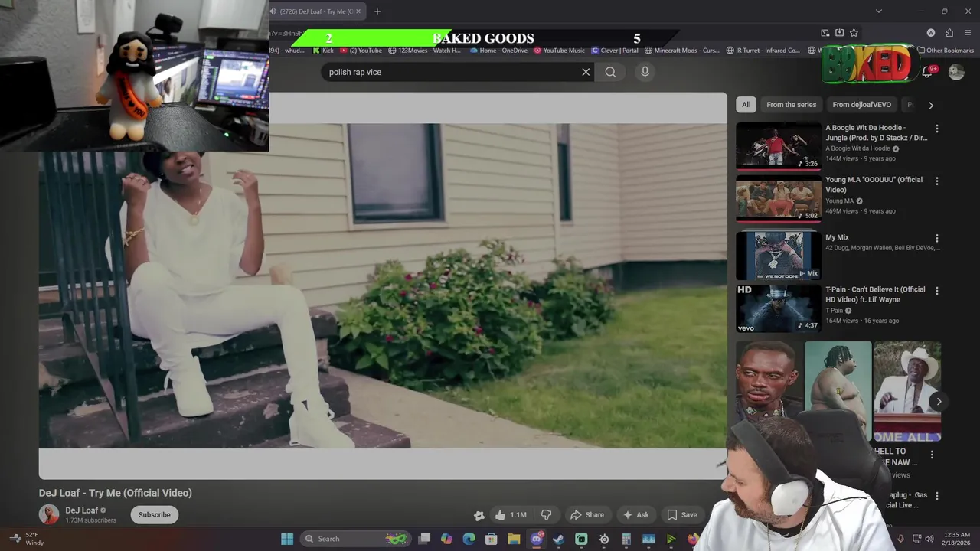Open options menu for T-Pain Can't Believe It

click(936, 291)
